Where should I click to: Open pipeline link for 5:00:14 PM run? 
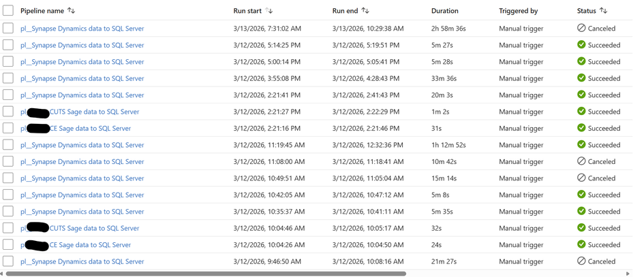[x=82, y=62]
